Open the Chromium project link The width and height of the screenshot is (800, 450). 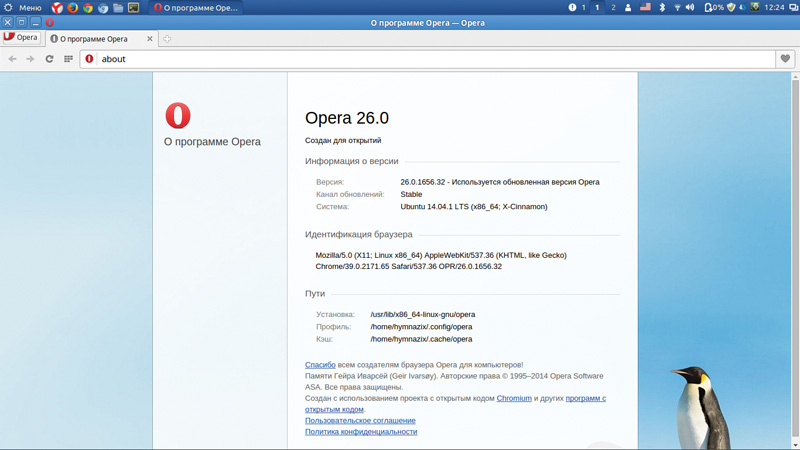click(514, 398)
